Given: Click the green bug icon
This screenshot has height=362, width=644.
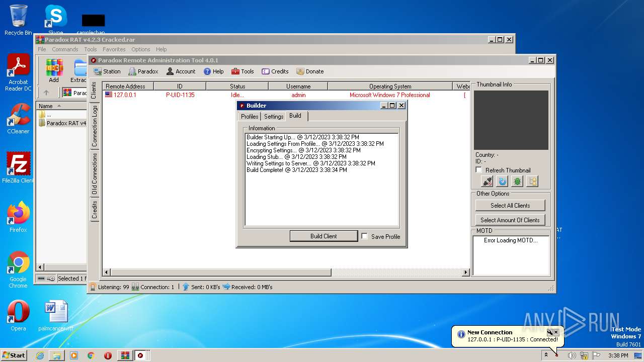Looking at the screenshot, I should click(517, 182).
